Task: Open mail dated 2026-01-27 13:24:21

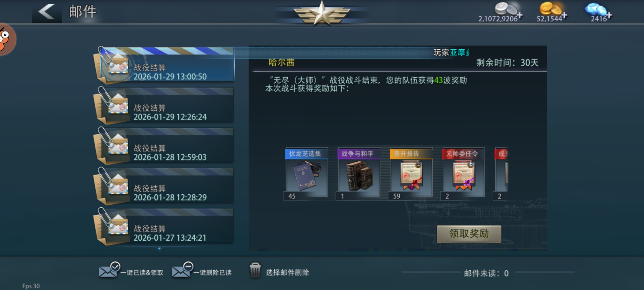Action: [164, 226]
